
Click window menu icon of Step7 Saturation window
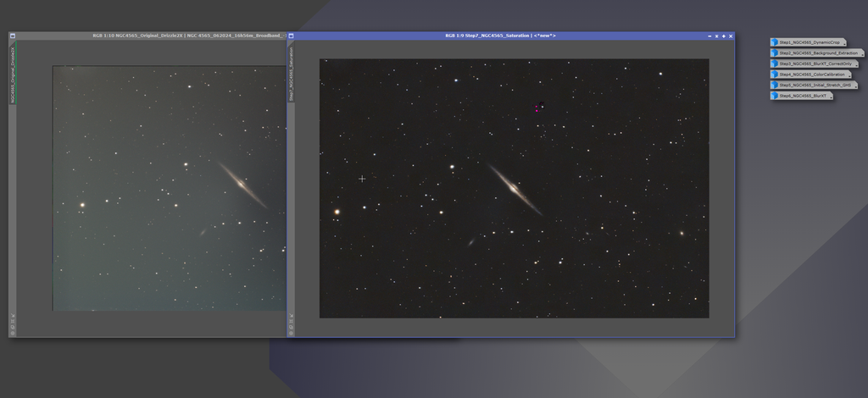[292, 36]
